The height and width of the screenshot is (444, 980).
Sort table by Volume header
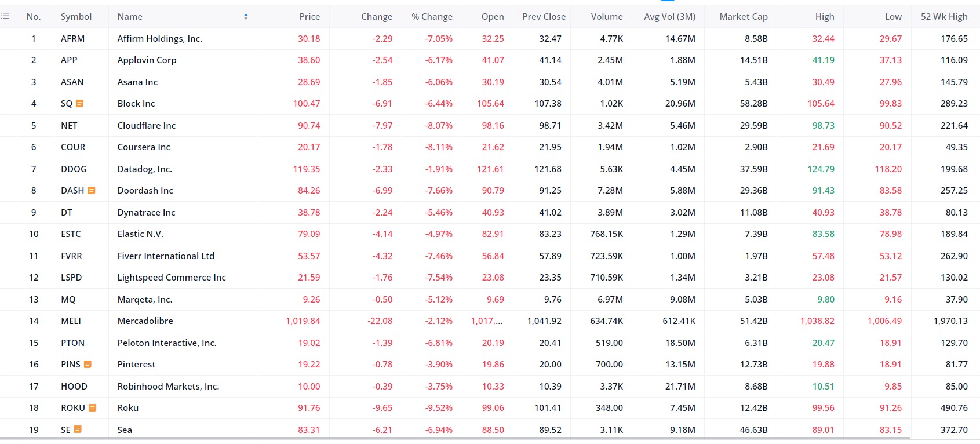pos(607,17)
